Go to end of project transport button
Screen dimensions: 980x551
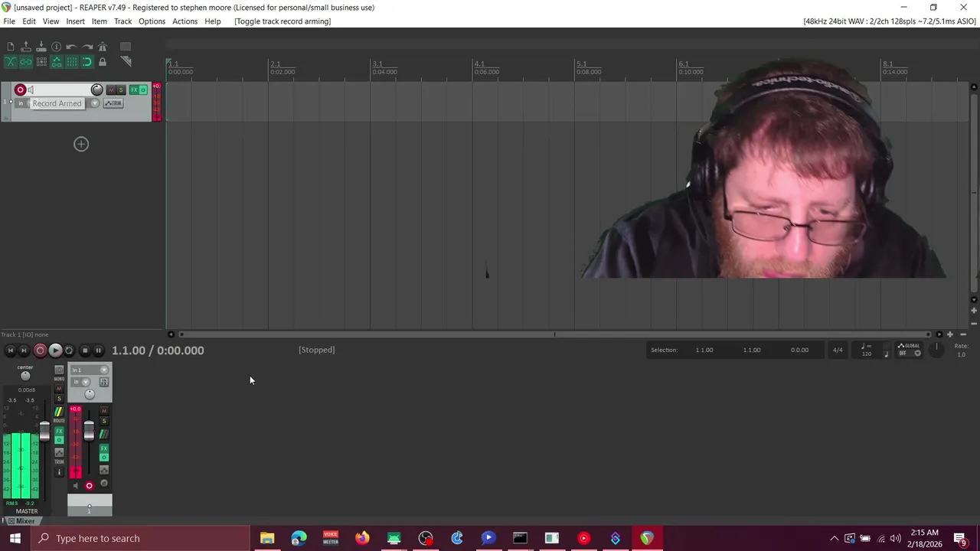point(24,350)
